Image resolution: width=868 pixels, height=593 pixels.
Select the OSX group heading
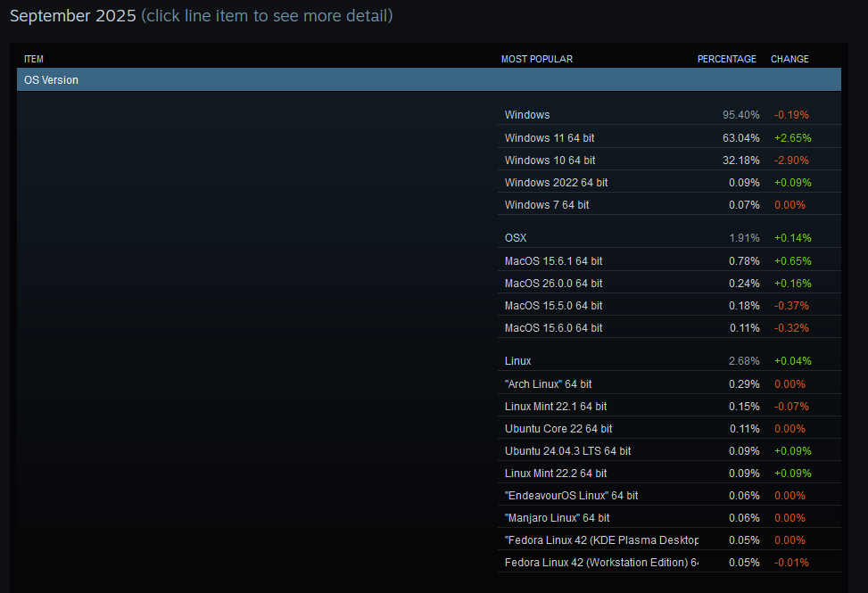[516, 238]
